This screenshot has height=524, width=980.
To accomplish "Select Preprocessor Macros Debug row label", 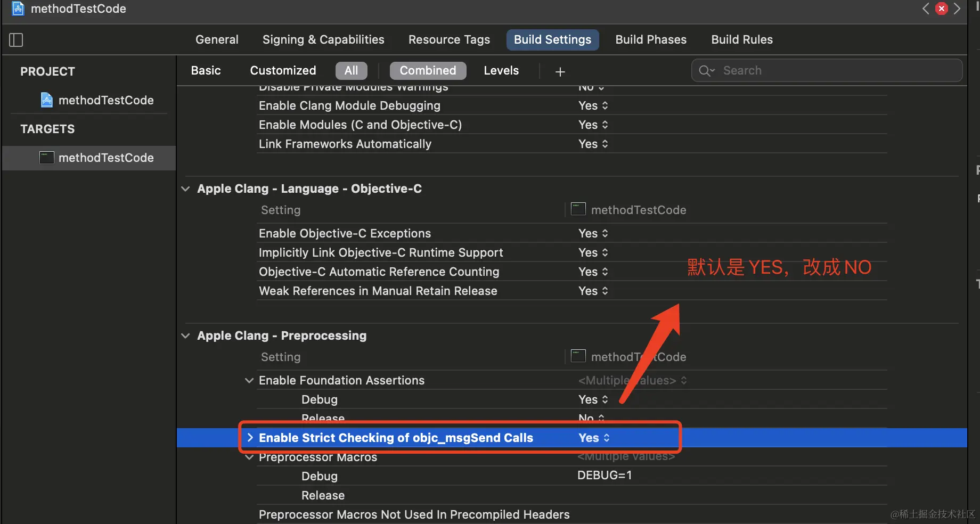I will 320,477.
